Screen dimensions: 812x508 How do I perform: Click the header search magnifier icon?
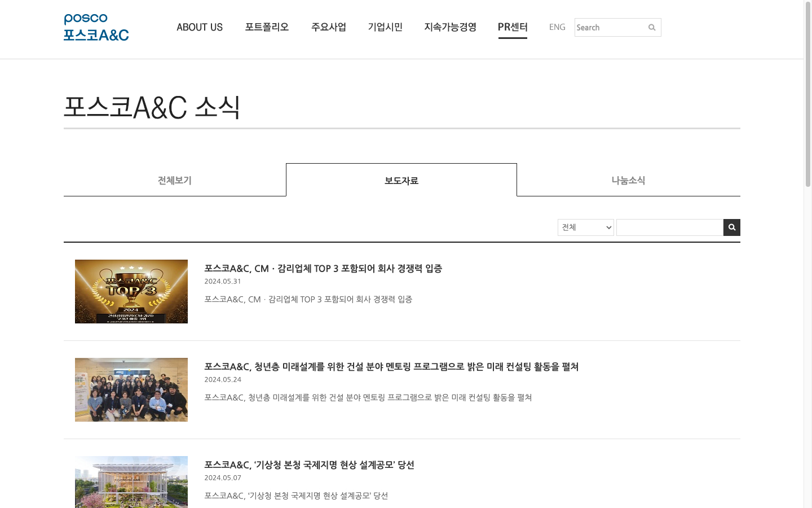click(x=652, y=28)
